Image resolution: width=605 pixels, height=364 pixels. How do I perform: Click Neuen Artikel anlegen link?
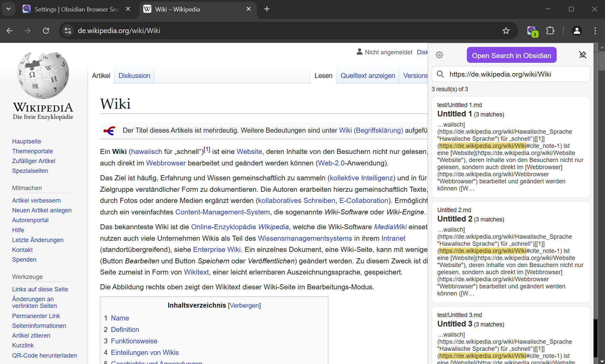tap(42, 210)
